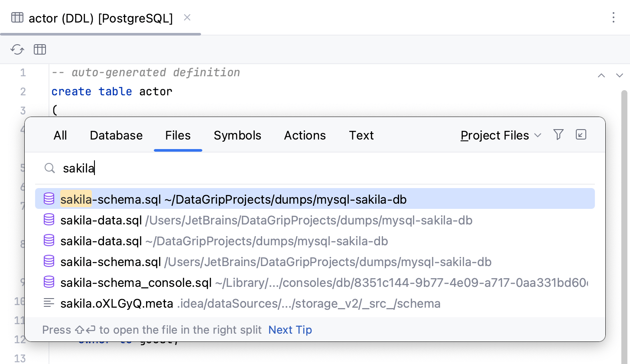Open search results in the Find tool window

pos(581,135)
